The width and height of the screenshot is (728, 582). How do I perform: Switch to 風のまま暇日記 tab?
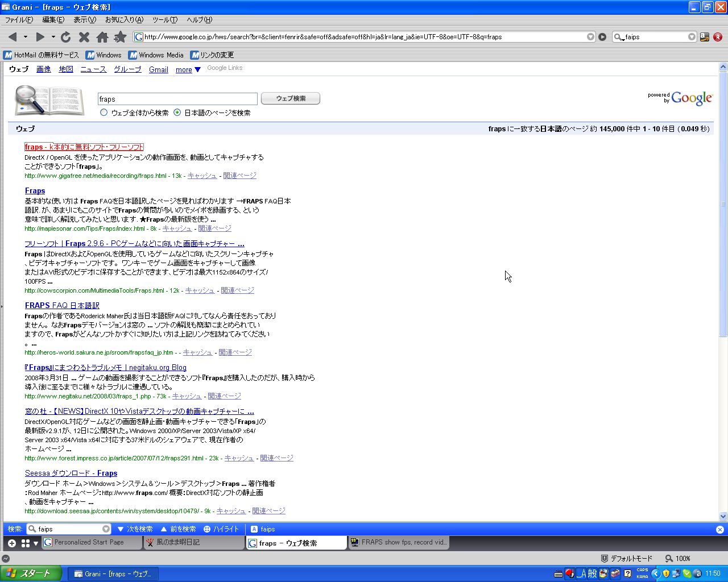(194, 543)
